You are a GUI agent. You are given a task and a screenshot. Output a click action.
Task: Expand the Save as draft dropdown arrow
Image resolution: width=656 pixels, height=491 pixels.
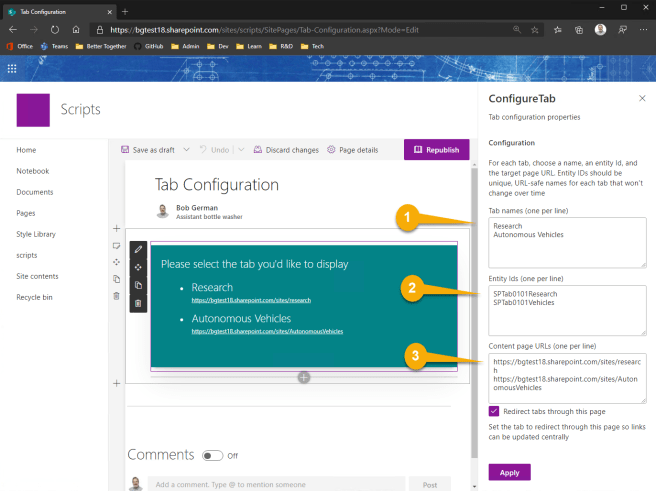(x=185, y=150)
